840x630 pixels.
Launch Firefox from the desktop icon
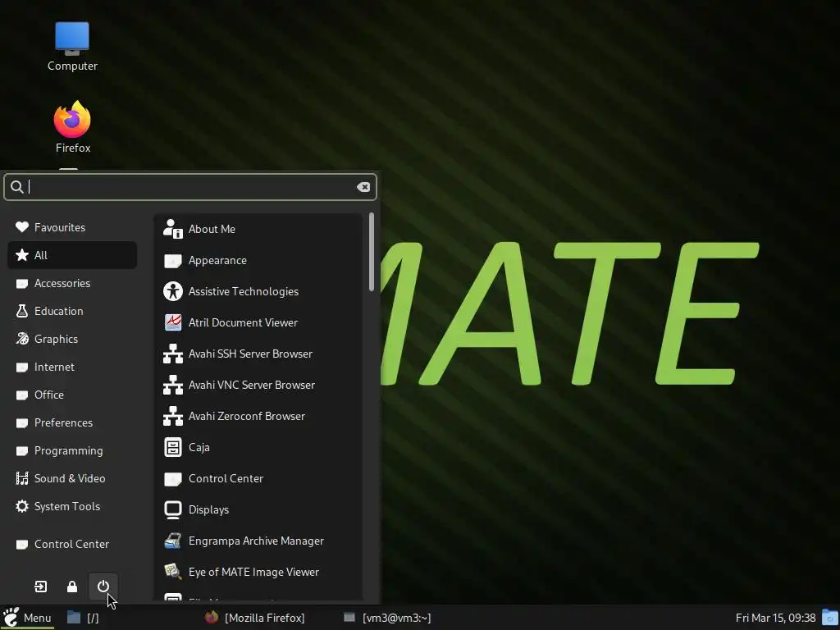coord(72,127)
